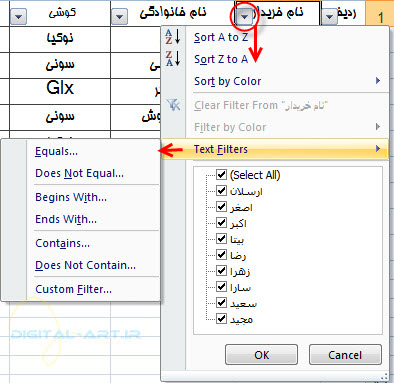Click the Sort A to Z icon
394x383 pixels.
173,37
